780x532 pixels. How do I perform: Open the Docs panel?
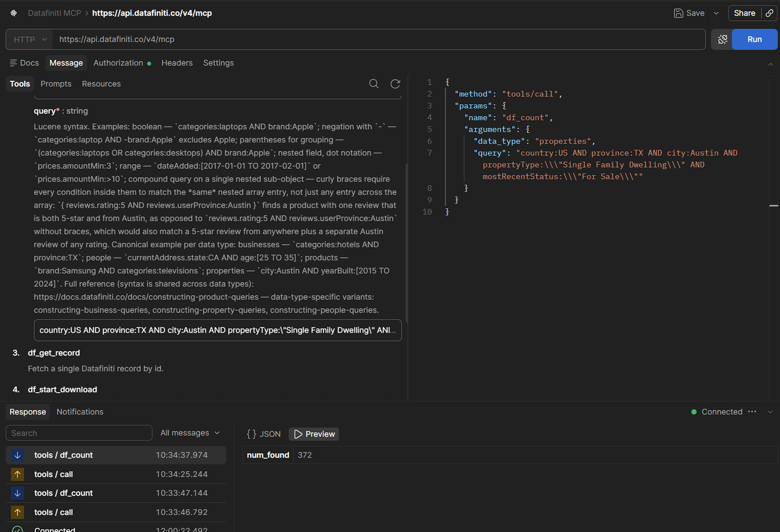coord(25,63)
